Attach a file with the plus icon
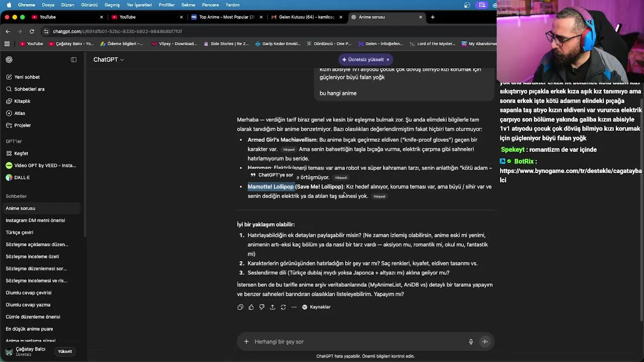 pyautogui.click(x=246, y=342)
